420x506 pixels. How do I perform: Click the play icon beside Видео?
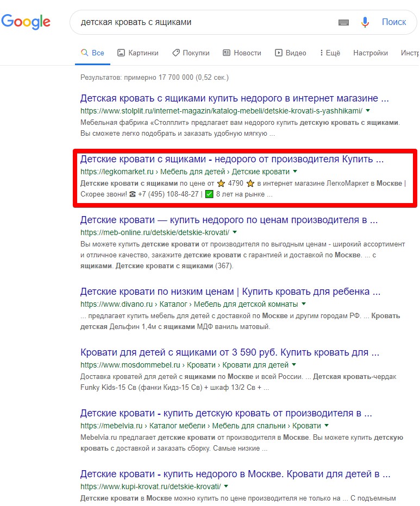279,53
